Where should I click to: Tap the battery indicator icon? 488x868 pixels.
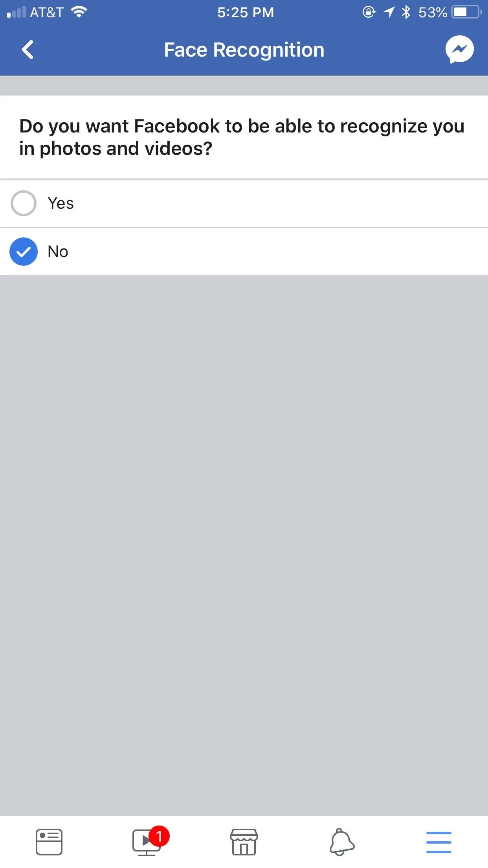pyautogui.click(x=467, y=12)
